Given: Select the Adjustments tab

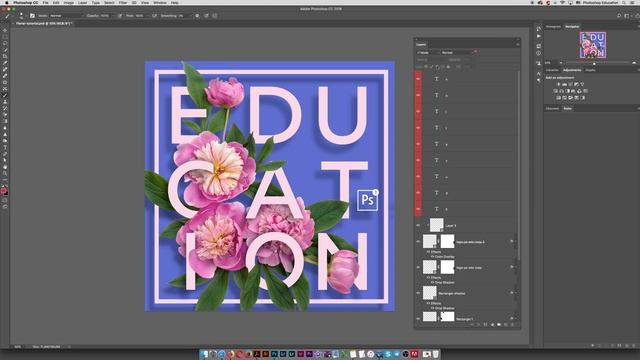Looking at the screenshot, I should [x=572, y=70].
